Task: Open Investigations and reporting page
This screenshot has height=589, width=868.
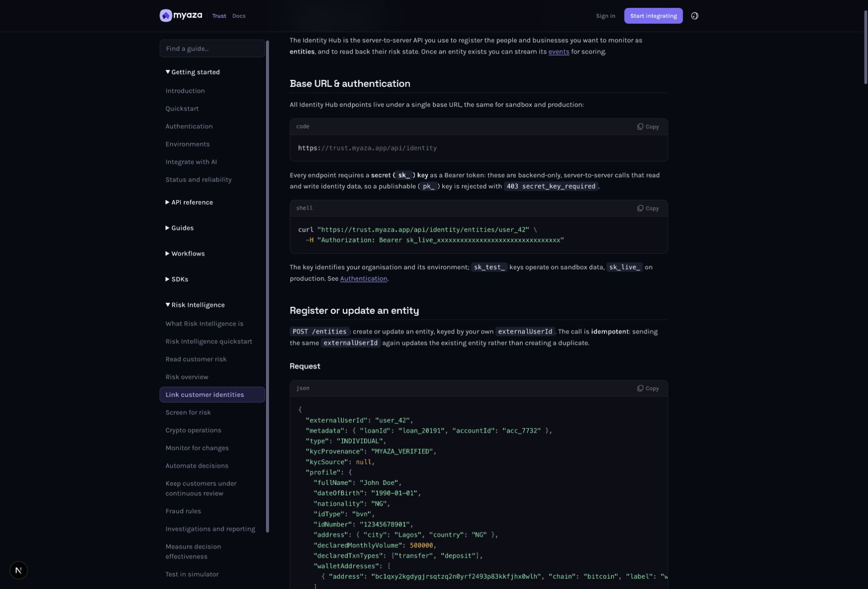Action: click(x=210, y=529)
